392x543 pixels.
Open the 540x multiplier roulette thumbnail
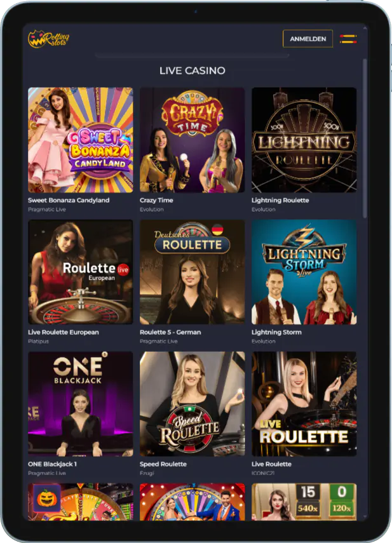click(304, 502)
